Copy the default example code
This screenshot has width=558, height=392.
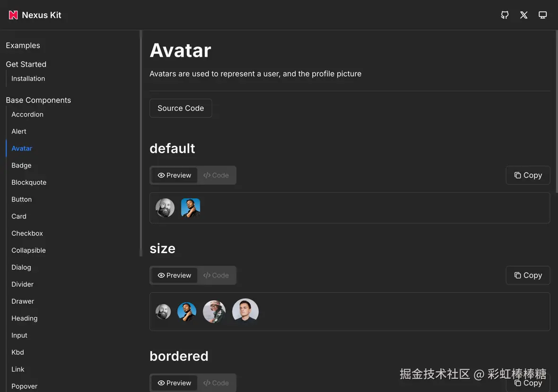(528, 175)
